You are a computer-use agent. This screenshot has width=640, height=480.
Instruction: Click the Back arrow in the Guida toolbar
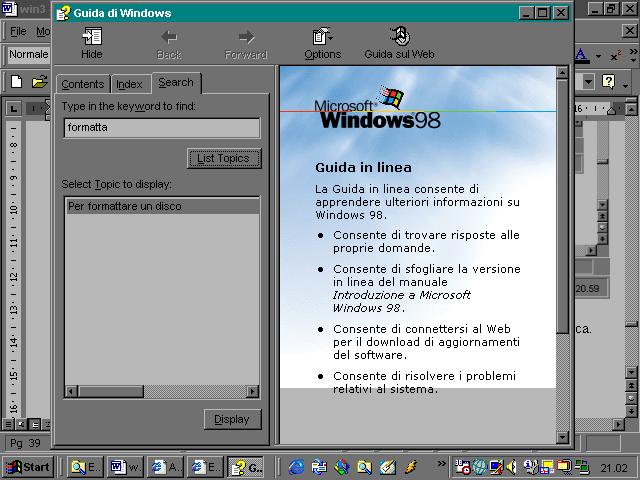click(169, 43)
